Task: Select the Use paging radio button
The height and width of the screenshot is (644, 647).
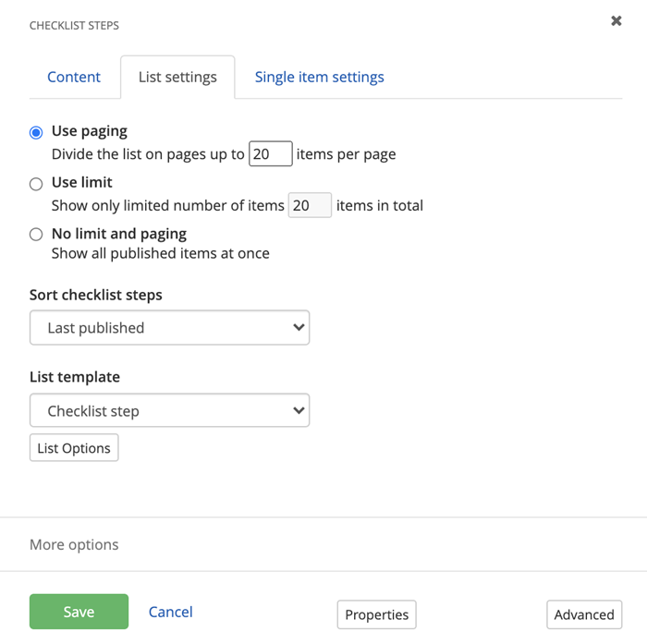Action: click(x=36, y=132)
